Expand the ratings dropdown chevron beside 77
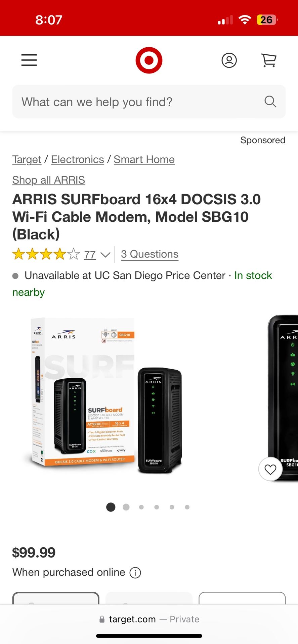This screenshot has width=298, height=644. (105, 255)
